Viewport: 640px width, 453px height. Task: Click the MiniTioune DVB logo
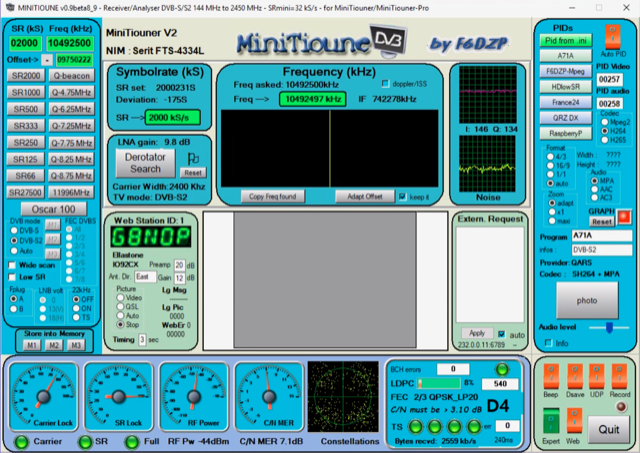point(322,41)
